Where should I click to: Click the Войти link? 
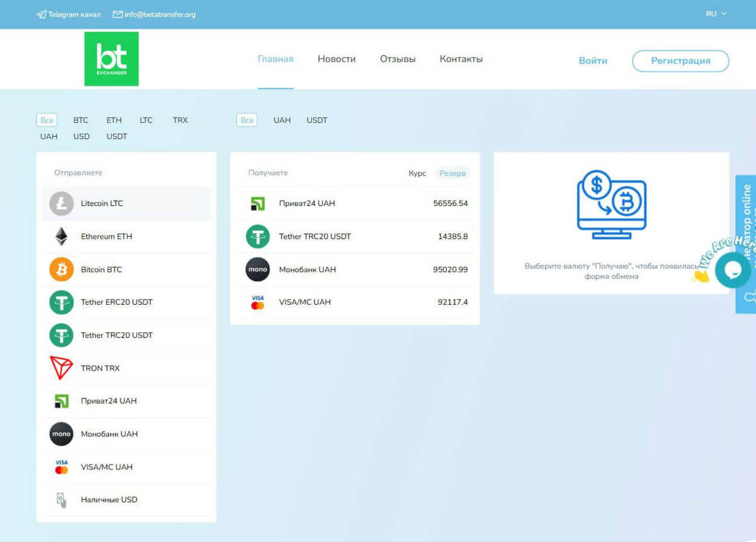pos(593,61)
